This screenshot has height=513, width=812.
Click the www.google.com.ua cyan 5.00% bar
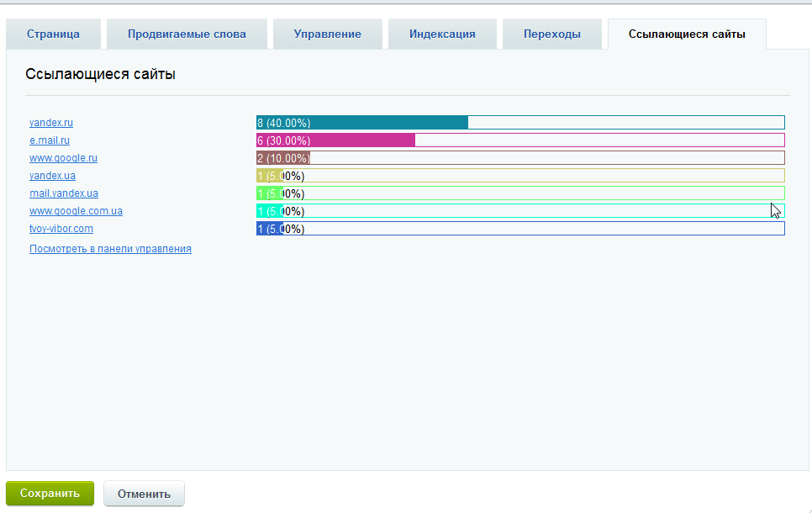[520, 211]
